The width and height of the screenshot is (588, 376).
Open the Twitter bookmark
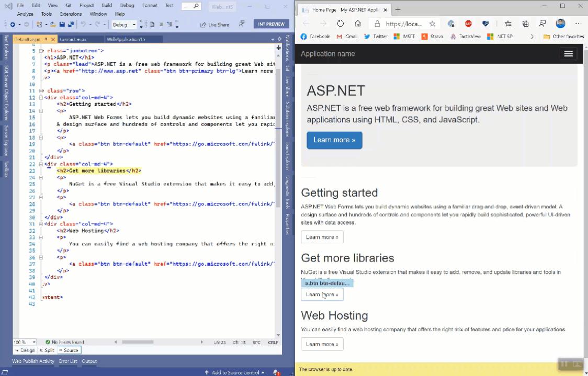[376, 37]
